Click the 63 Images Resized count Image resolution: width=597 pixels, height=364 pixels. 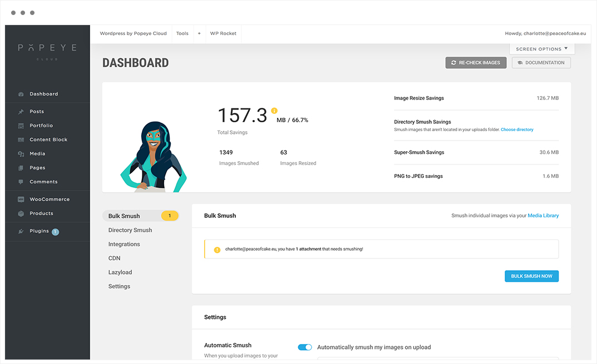coord(284,152)
